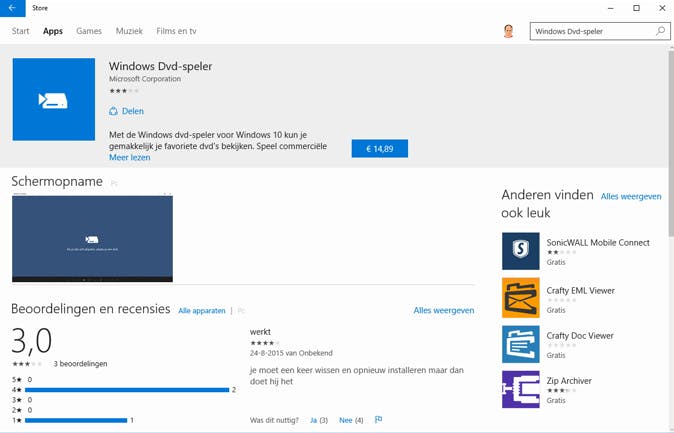
Task: Filter reviews by Pc
Action: coord(241,310)
